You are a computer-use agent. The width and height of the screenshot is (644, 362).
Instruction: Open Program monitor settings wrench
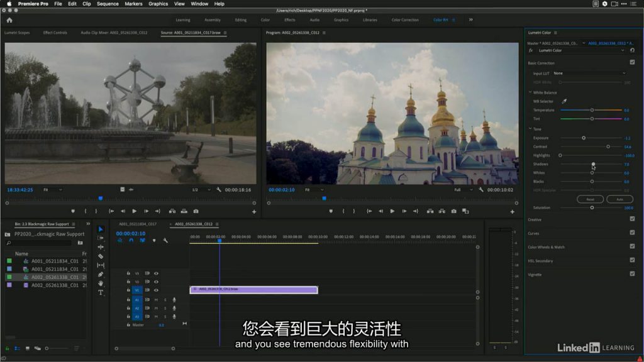[x=481, y=190]
